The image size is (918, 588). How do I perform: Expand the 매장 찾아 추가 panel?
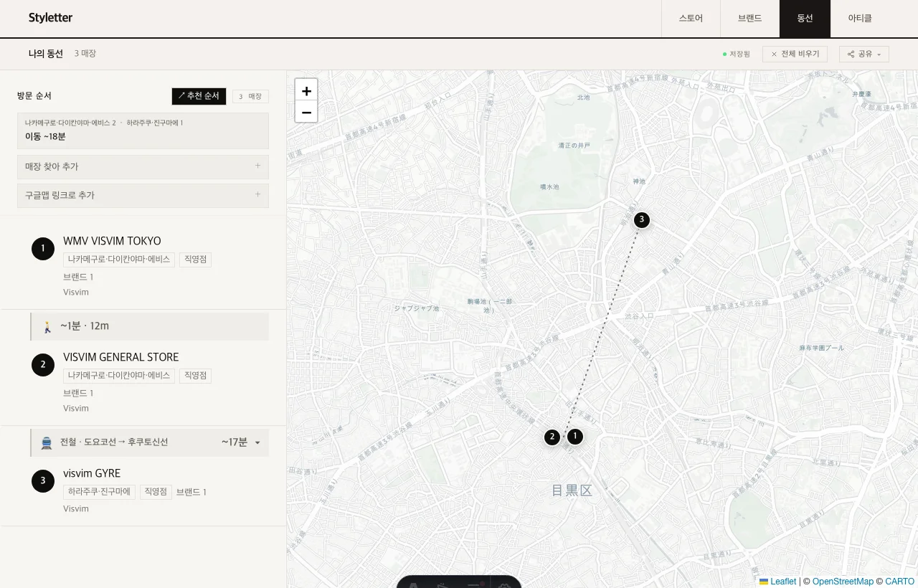coord(143,167)
